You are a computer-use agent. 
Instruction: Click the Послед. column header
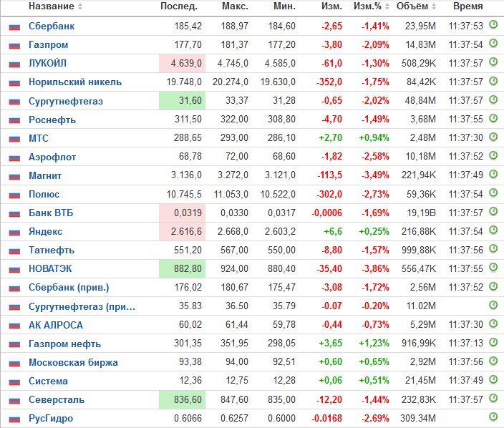[179, 6]
